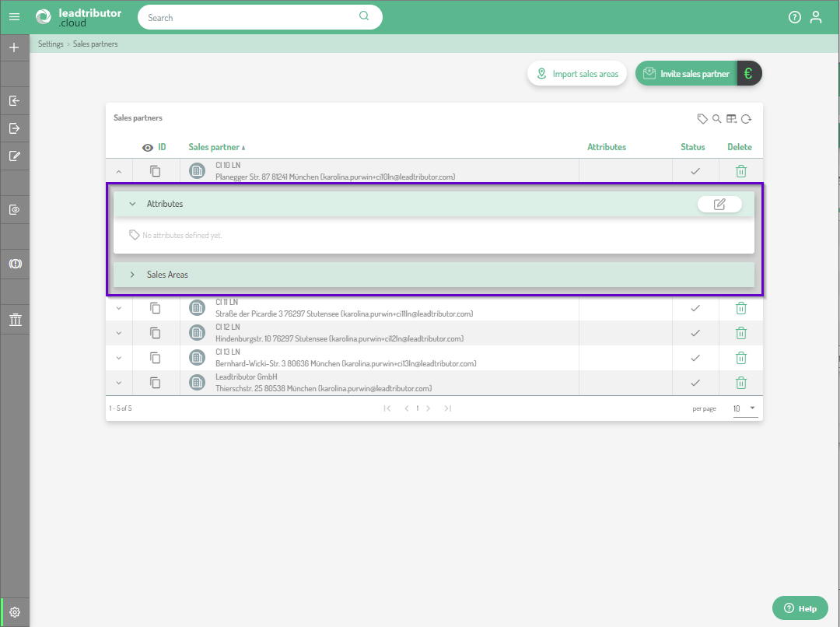Open the per page dropdown
Image resolution: width=840 pixels, height=627 pixels.
click(x=745, y=408)
